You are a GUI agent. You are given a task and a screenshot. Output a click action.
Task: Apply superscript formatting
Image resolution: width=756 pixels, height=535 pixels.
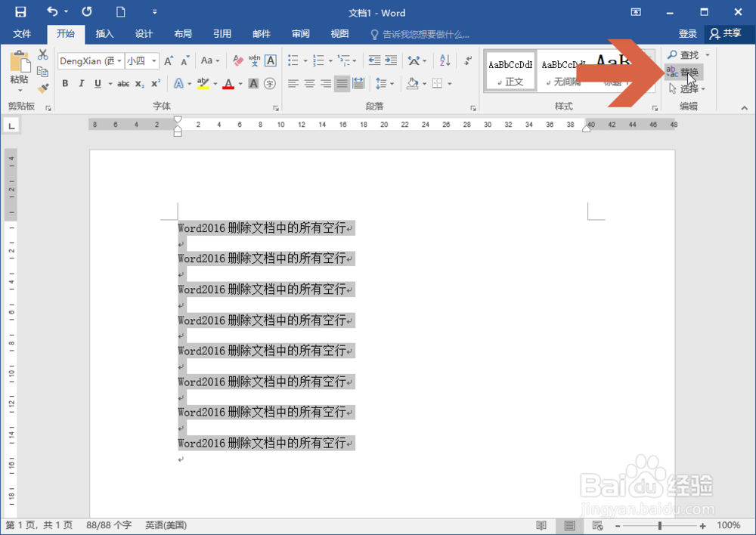point(155,83)
